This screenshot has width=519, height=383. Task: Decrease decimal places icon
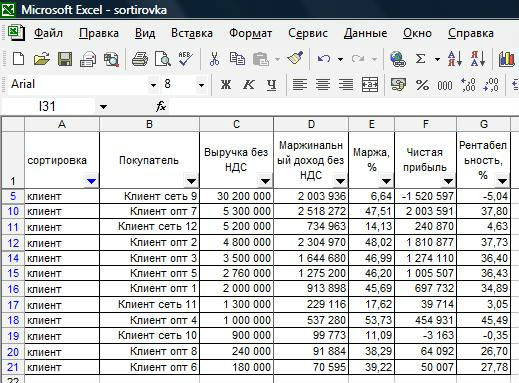click(491, 85)
